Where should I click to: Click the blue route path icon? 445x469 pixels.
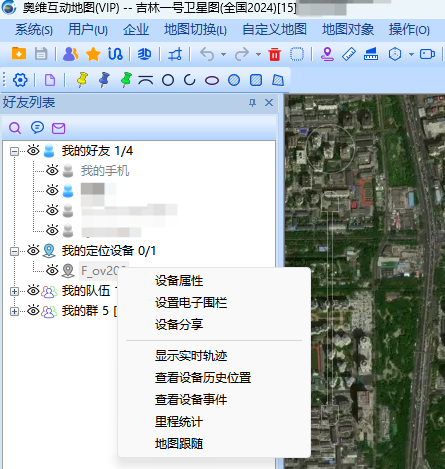coord(115,54)
